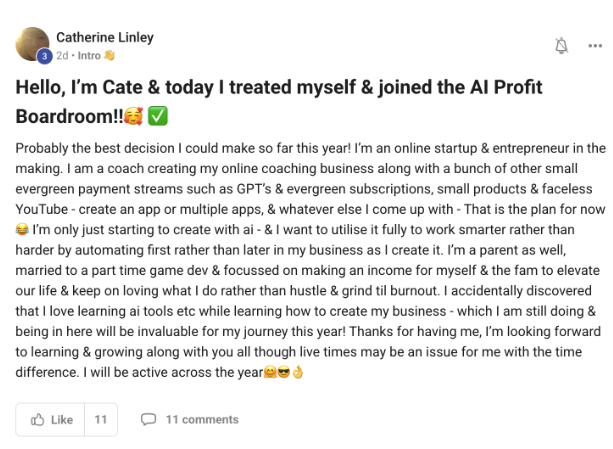Click the smiling hearts emoji in title

[x=133, y=116]
